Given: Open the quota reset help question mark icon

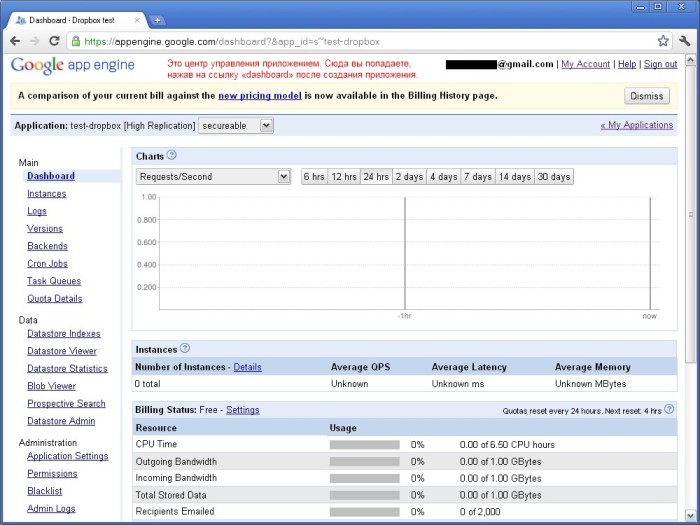Looking at the screenshot, I should [x=669, y=409].
